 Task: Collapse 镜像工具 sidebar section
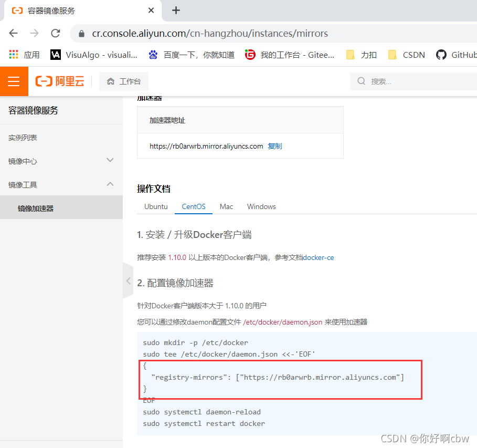61,184
